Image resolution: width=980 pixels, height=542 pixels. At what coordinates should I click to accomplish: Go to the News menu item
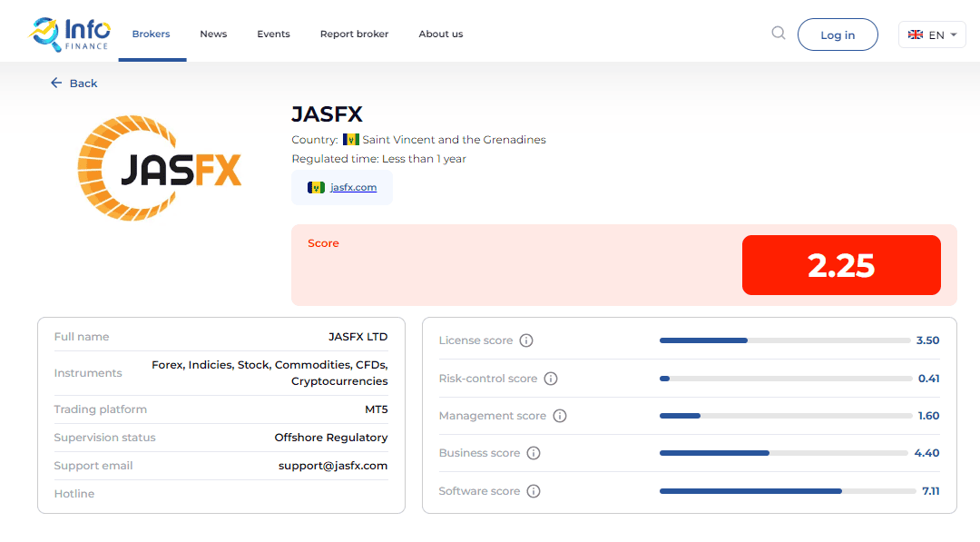click(213, 34)
